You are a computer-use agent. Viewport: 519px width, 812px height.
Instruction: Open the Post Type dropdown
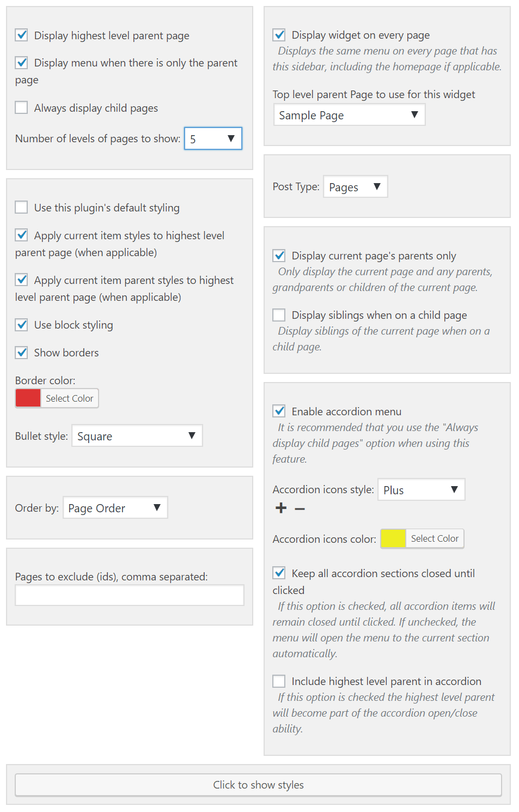[355, 186]
